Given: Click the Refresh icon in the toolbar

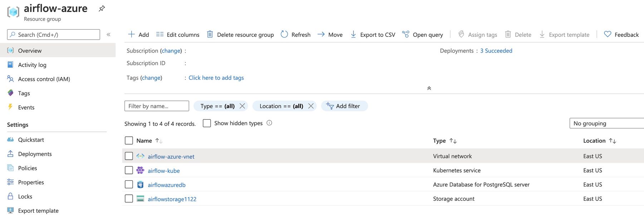Looking at the screenshot, I should point(284,34).
